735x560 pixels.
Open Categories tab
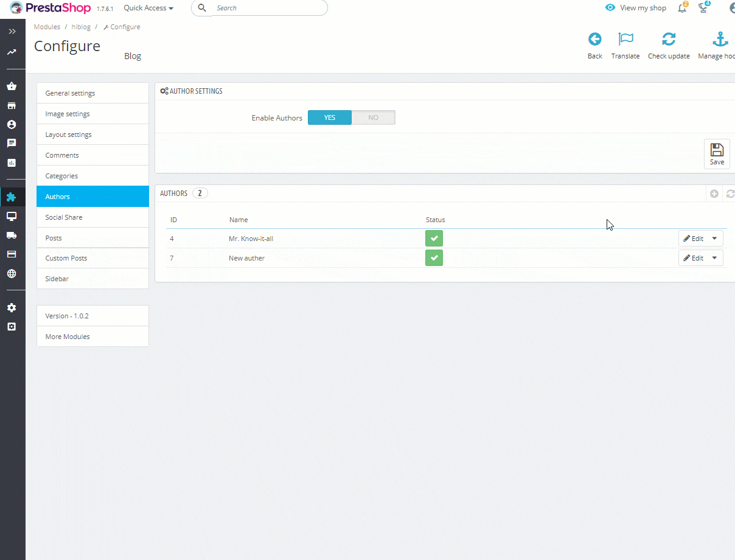(92, 176)
